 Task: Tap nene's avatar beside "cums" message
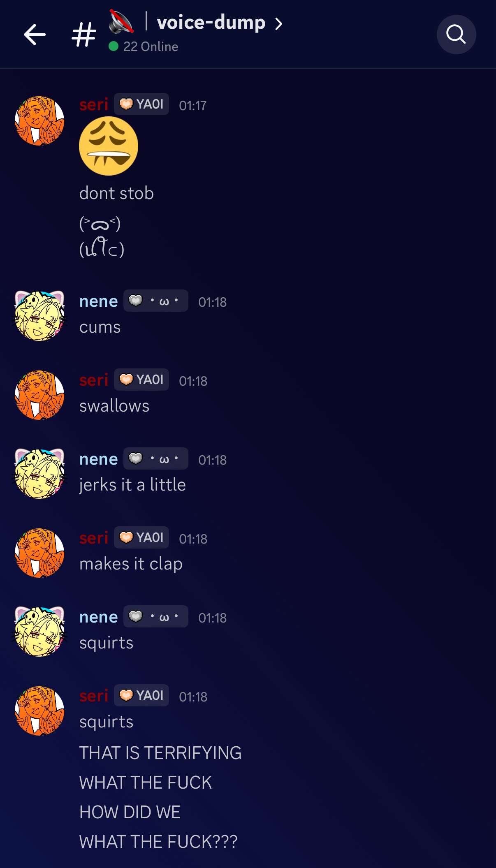click(x=39, y=316)
